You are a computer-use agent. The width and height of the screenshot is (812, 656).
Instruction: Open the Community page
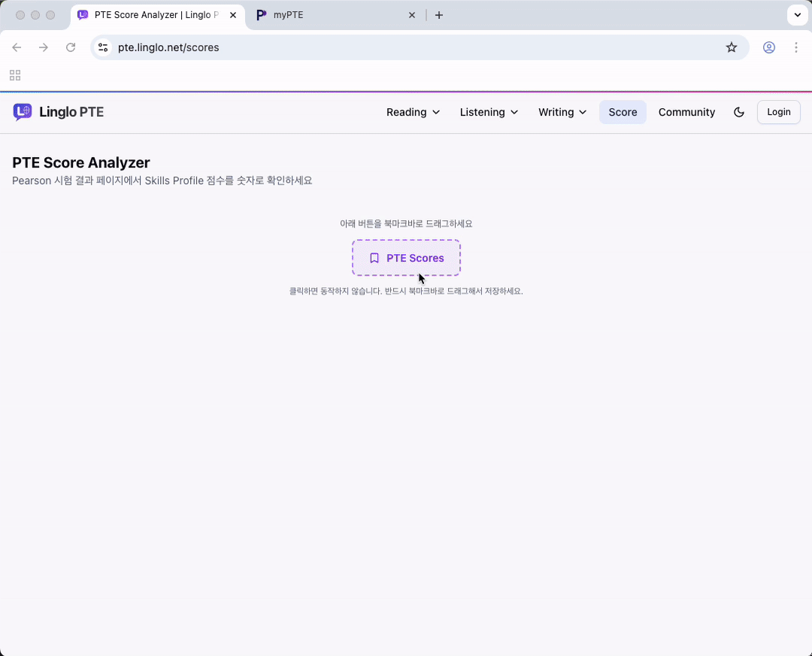click(x=686, y=113)
